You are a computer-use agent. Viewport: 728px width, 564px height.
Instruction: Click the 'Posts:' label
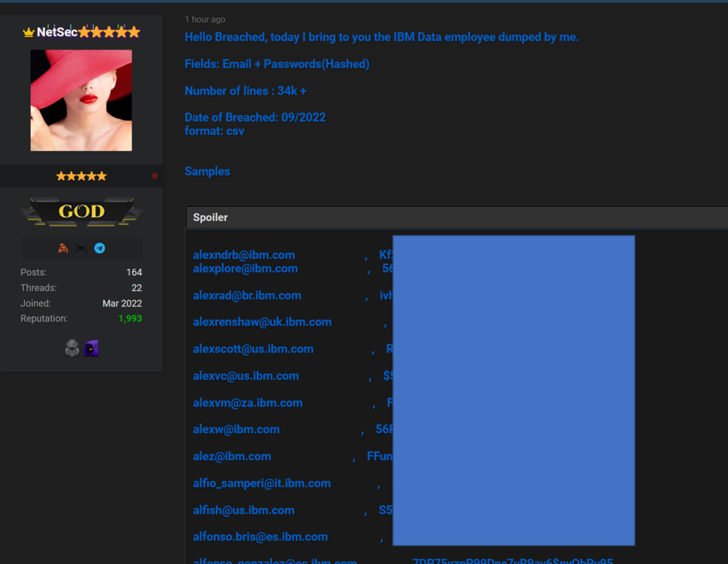point(33,272)
